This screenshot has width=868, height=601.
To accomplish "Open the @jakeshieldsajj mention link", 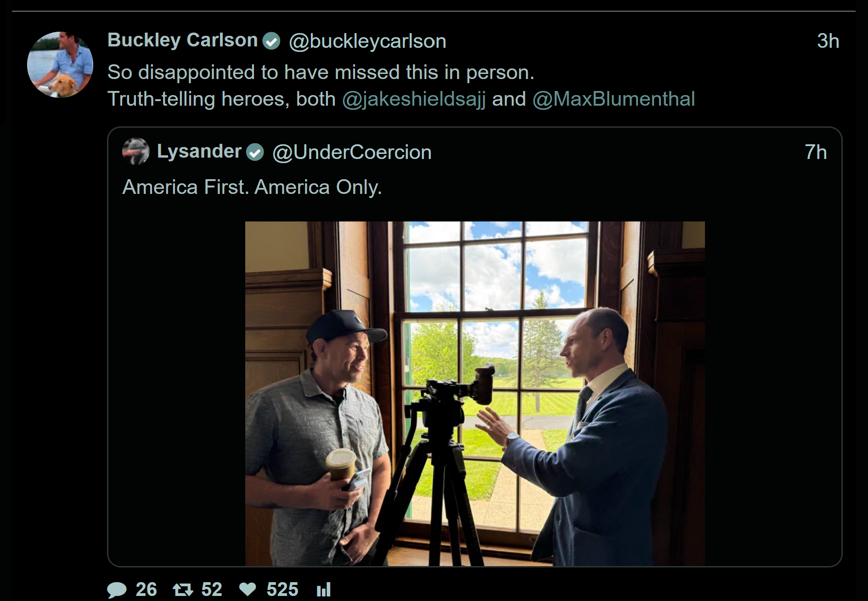I will point(414,99).
